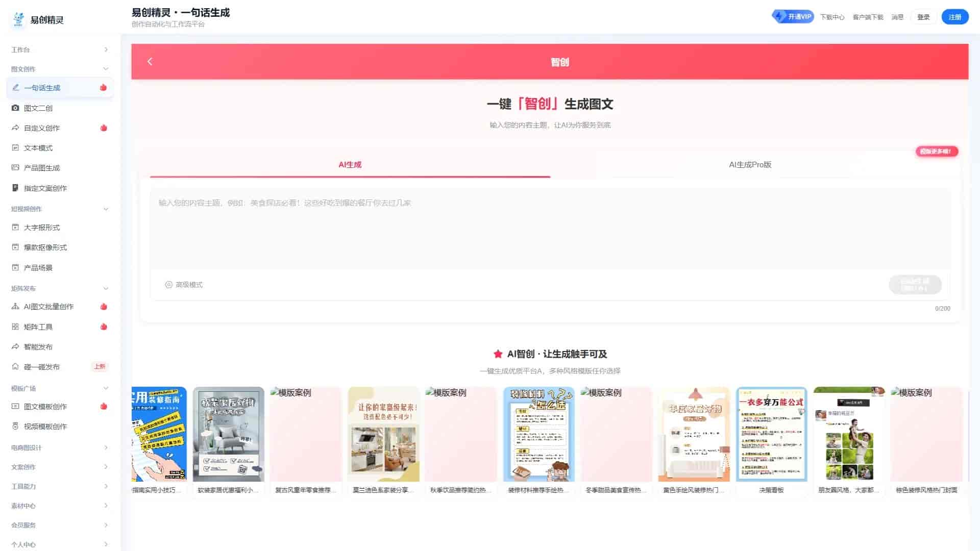Switch to the AI生成 tab
This screenshot has height=551, width=980.
[x=350, y=165]
